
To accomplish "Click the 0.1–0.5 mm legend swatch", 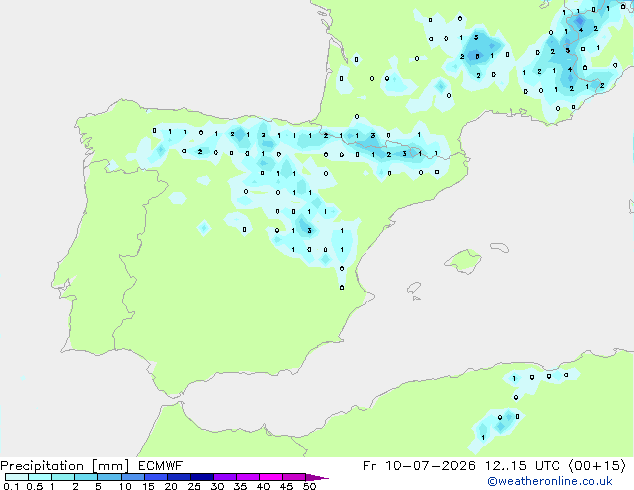I will pos(17,477).
